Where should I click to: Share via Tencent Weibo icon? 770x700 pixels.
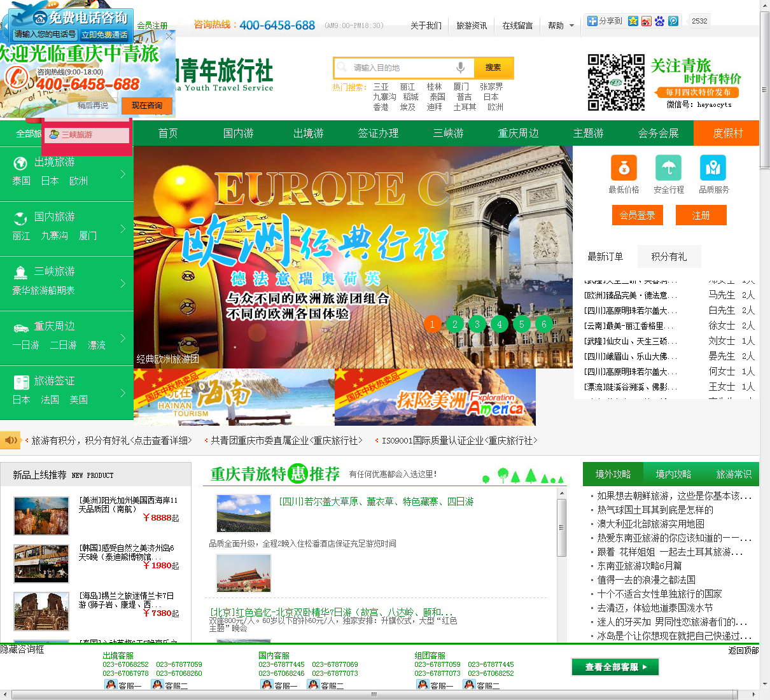coord(673,21)
